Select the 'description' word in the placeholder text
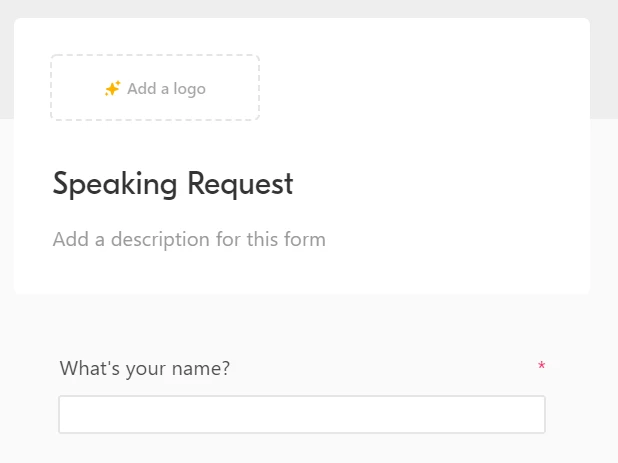Viewport: 618px width, 463px height. coord(160,240)
